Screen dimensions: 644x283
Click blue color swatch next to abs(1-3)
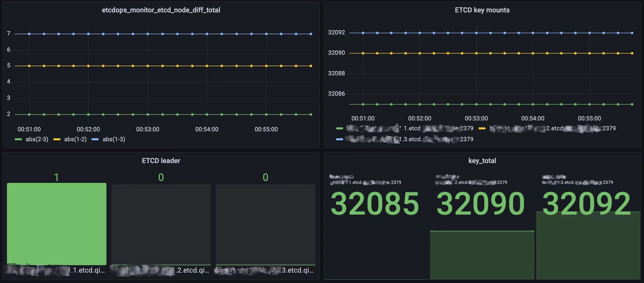95,139
